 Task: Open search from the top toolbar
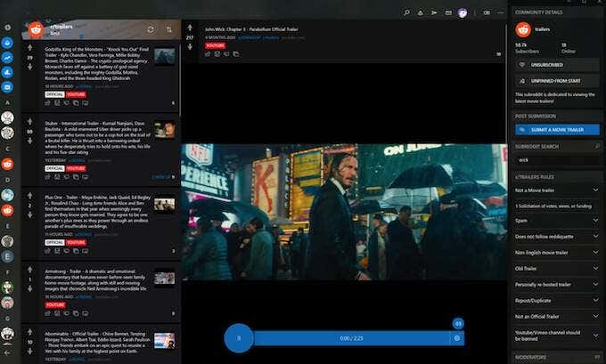pyautogui.click(x=406, y=12)
